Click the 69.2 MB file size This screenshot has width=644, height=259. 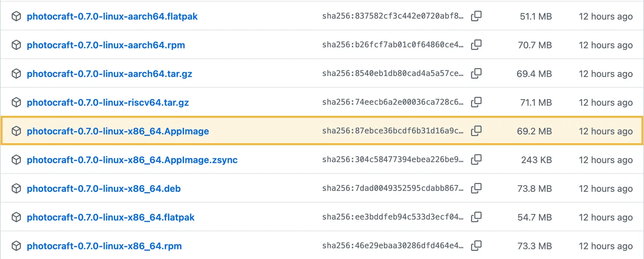535,131
